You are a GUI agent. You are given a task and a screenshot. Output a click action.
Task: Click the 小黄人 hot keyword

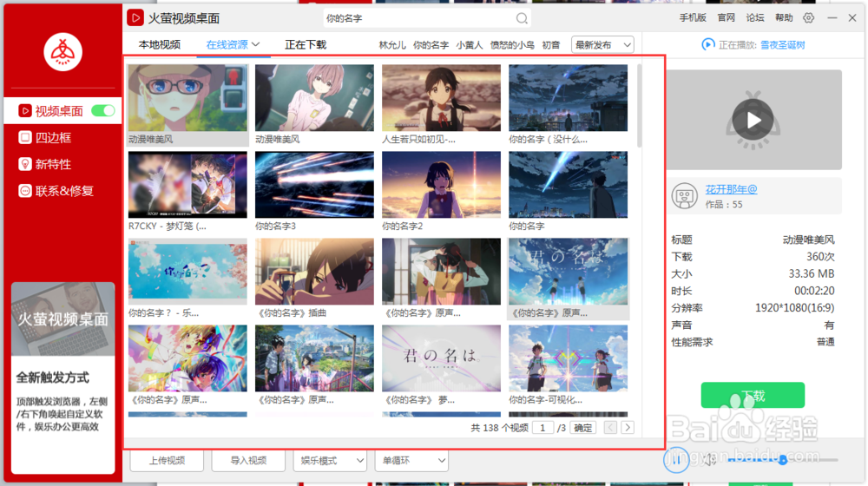click(x=469, y=45)
